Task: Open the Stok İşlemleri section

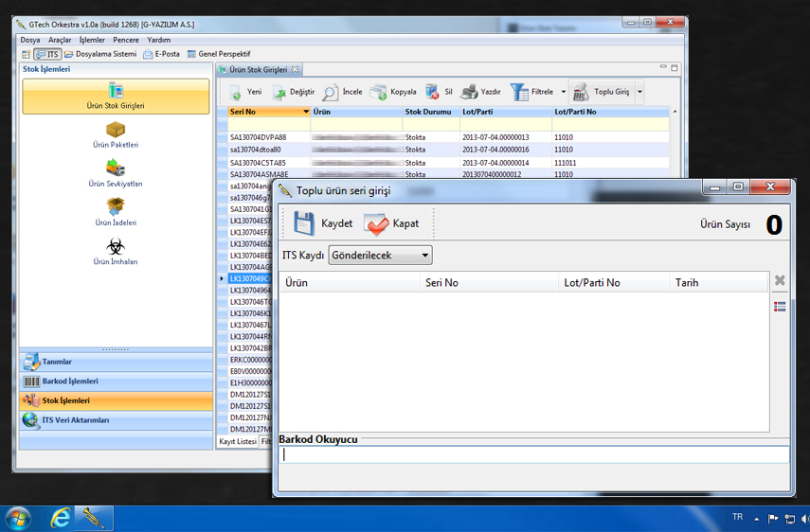Action: [x=116, y=400]
